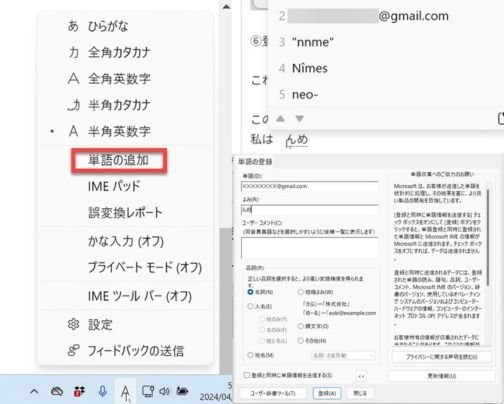
Task: Select the 地名 radio button
Action: coord(250,355)
